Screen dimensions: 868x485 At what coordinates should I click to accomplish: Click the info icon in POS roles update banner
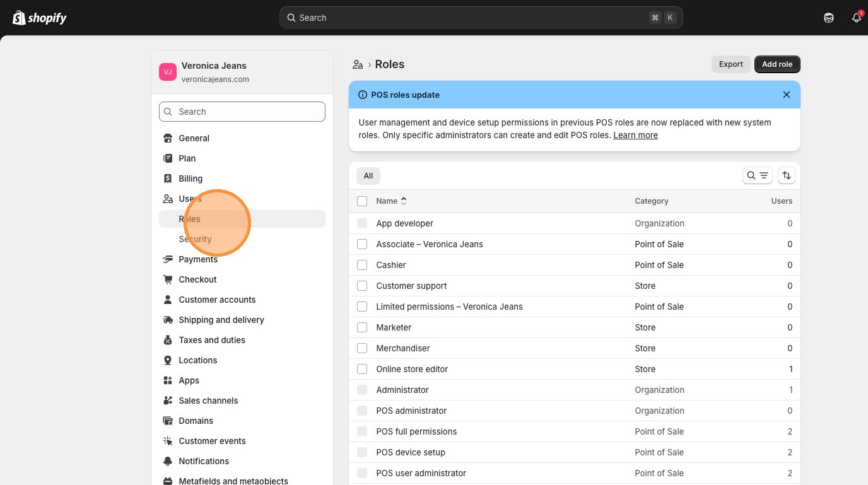pos(363,95)
